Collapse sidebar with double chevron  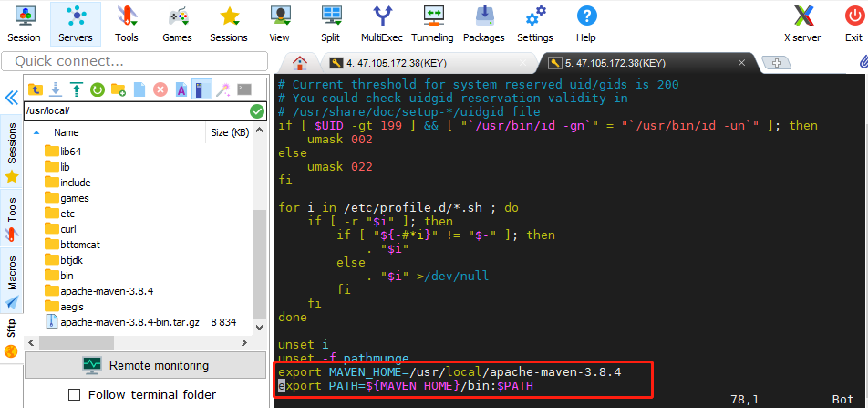pos(11,99)
